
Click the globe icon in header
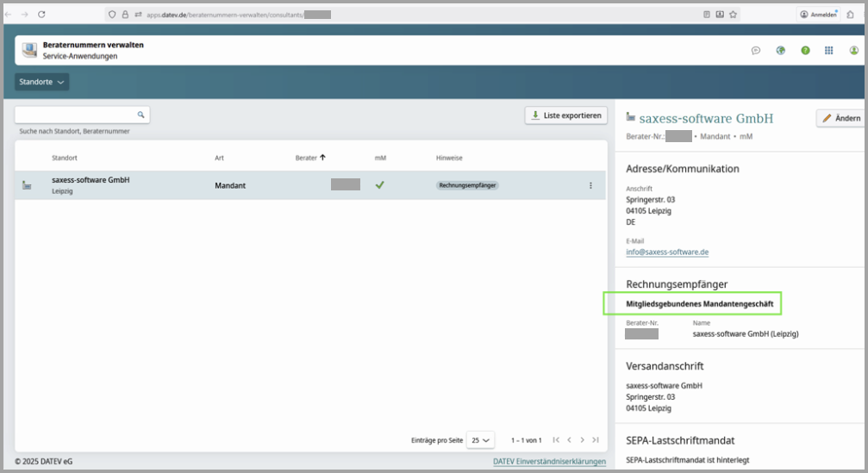(x=780, y=50)
